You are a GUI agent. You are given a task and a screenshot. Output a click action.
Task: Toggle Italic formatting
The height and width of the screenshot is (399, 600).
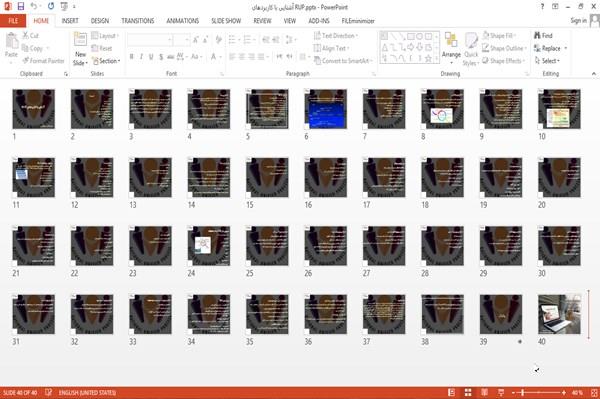pos(141,57)
